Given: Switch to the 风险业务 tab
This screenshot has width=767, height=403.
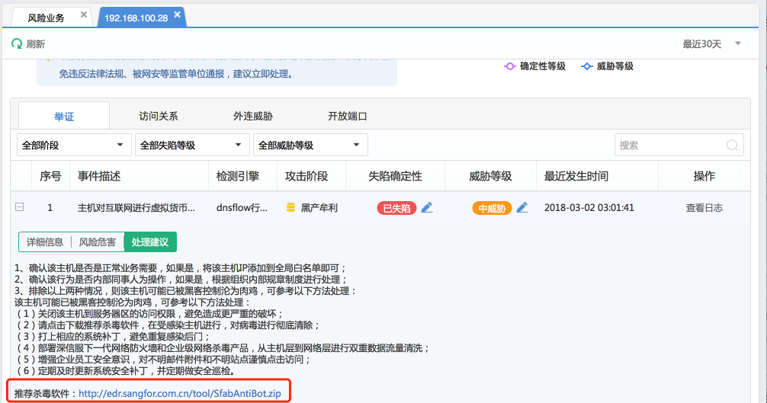Looking at the screenshot, I should [46, 18].
